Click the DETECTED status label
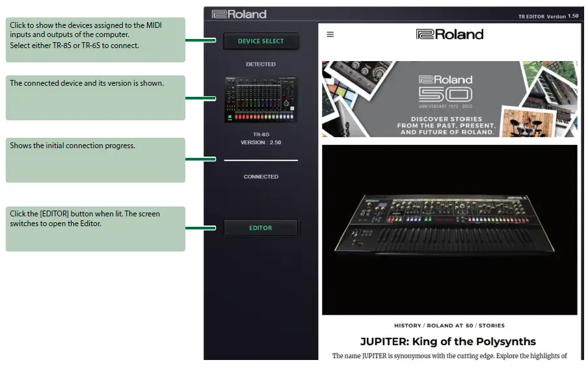 [x=261, y=64]
